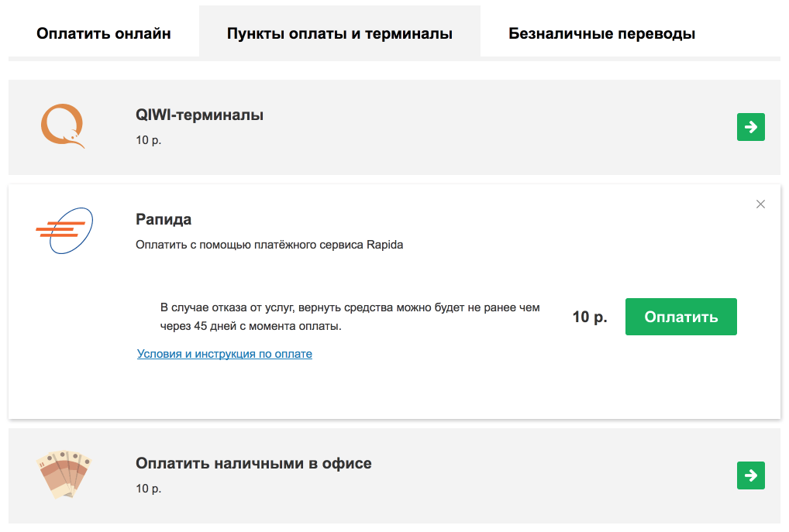Click the Рапида heading
Screen dimensions: 789x532
click(x=164, y=219)
